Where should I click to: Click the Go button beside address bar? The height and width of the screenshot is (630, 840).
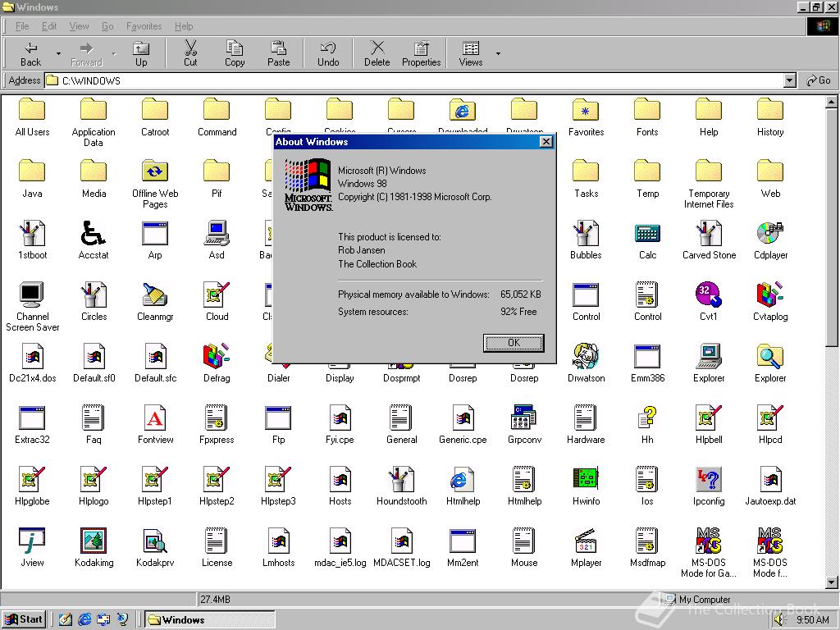(819, 80)
